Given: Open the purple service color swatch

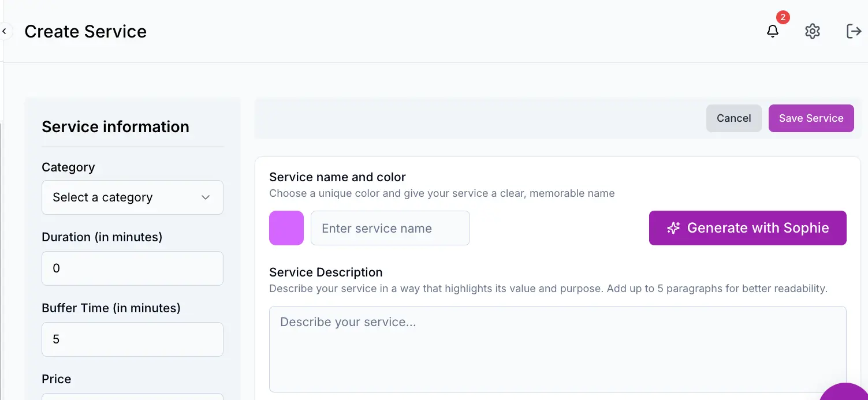Looking at the screenshot, I should point(286,228).
